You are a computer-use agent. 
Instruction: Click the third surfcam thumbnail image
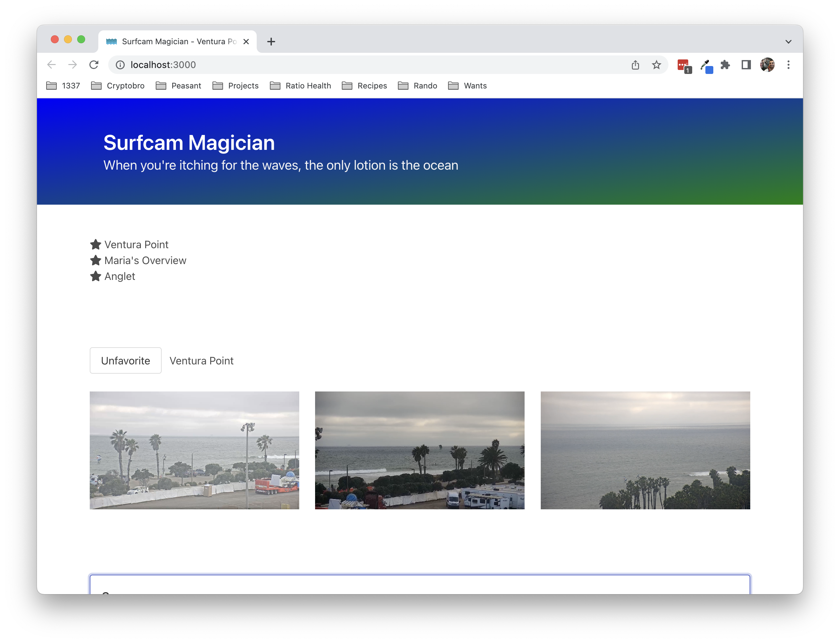[645, 450]
